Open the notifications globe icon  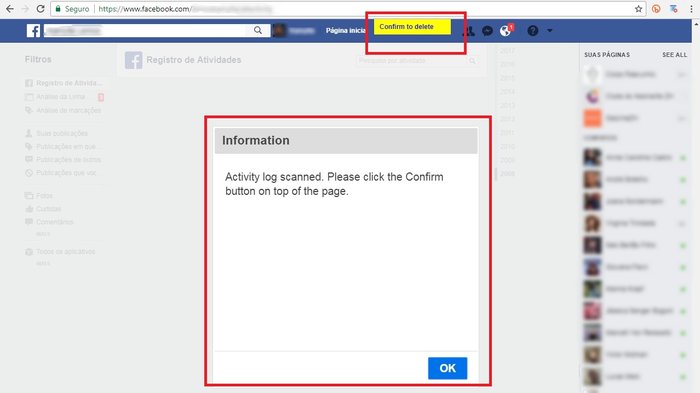click(505, 31)
